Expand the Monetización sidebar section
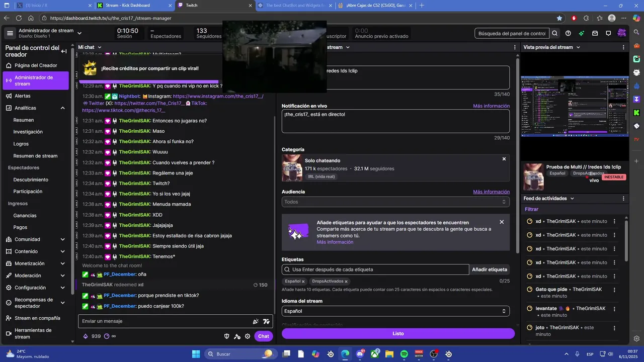This screenshot has height=362, width=644. click(63, 263)
